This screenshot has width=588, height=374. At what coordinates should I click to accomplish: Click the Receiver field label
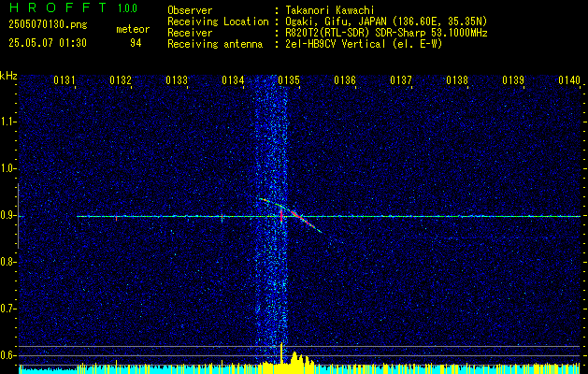190,33
